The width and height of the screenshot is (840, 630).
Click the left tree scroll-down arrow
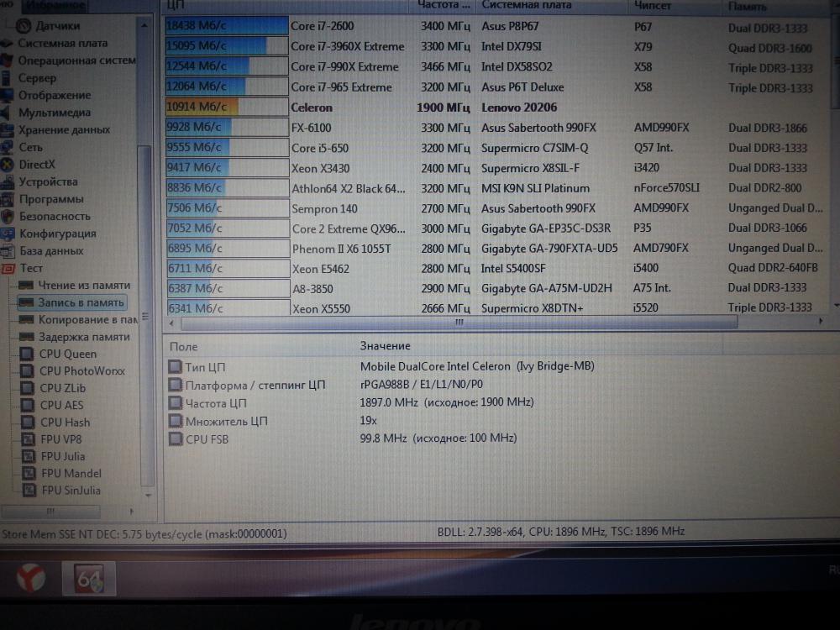click(x=148, y=495)
